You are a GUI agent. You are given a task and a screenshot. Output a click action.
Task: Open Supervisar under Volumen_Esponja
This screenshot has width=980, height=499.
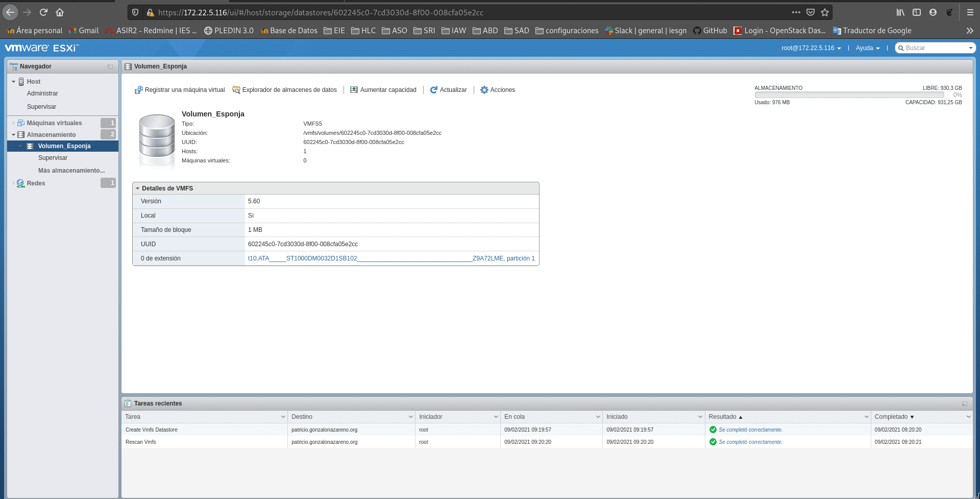point(53,158)
